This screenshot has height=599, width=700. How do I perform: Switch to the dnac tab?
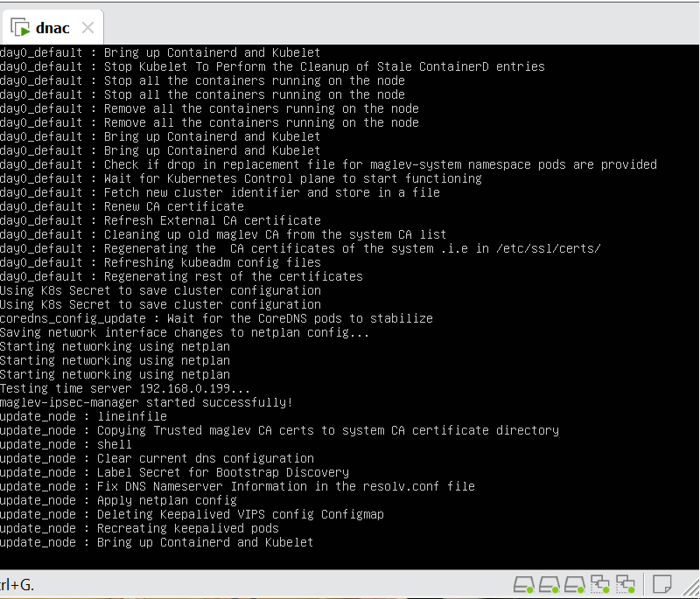tap(52, 28)
